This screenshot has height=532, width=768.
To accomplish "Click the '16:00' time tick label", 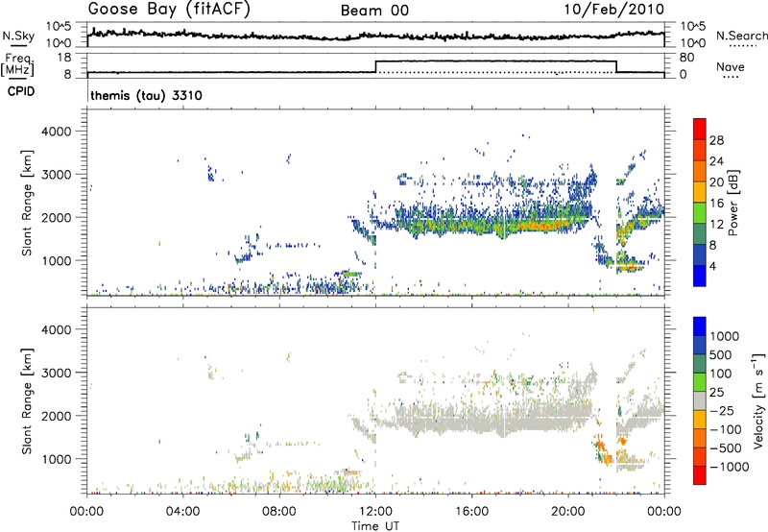I will 471,512.
